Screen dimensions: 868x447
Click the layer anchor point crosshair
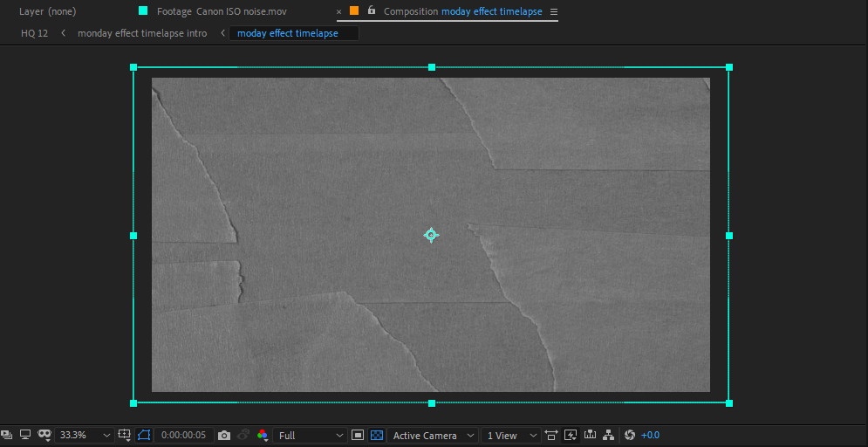click(x=431, y=235)
